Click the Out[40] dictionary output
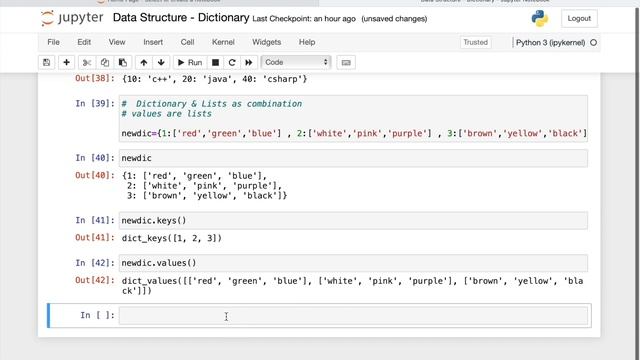The height and width of the screenshot is (360, 640). click(x=204, y=186)
